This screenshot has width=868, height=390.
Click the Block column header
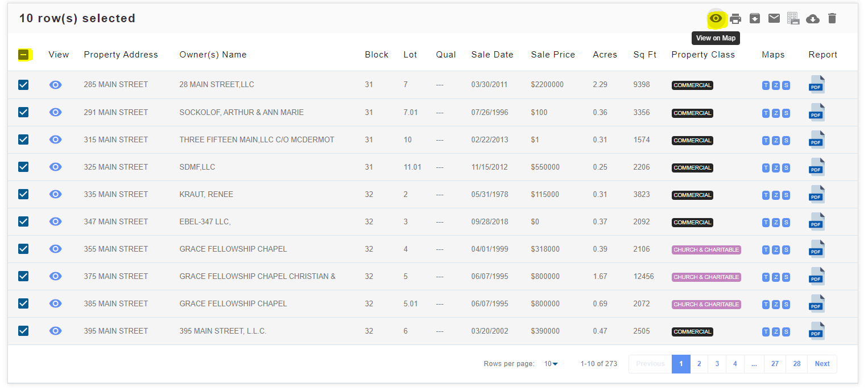pyautogui.click(x=377, y=55)
